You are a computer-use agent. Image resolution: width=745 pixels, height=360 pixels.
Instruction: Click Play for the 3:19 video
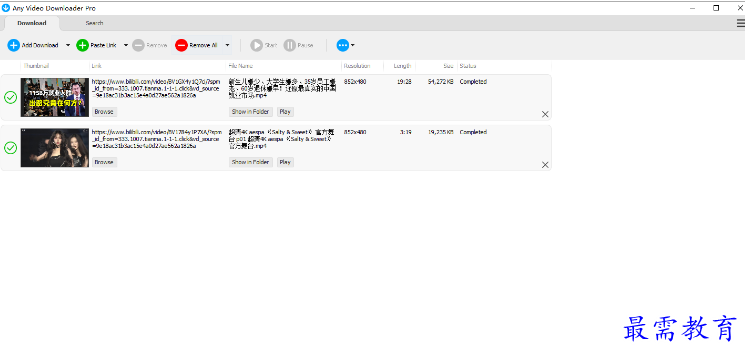(x=285, y=162)
